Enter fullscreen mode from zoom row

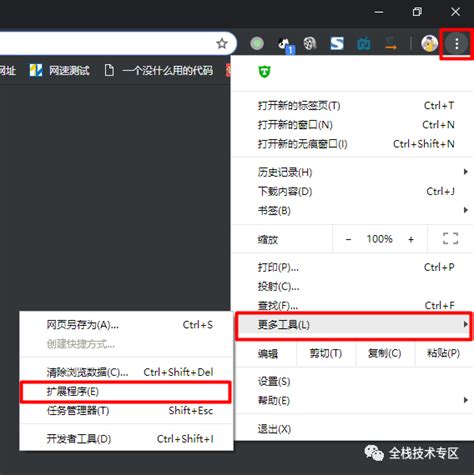450,239
